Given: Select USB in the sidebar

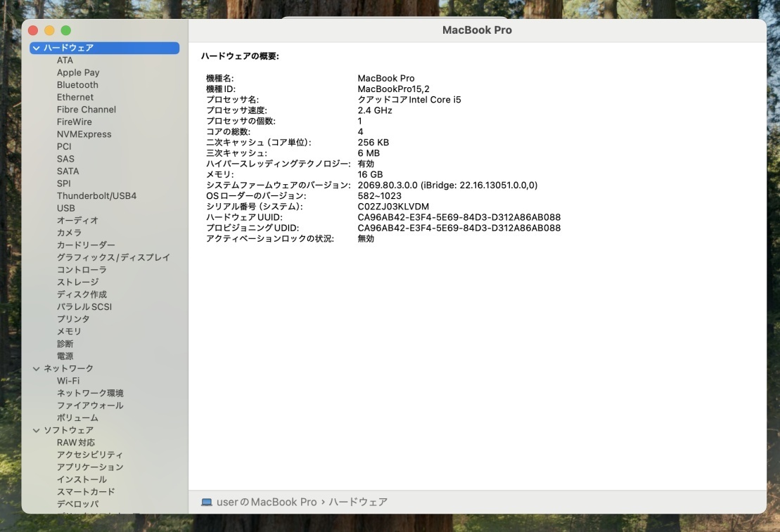Looking at the screenshot, I should click(65, 208).
